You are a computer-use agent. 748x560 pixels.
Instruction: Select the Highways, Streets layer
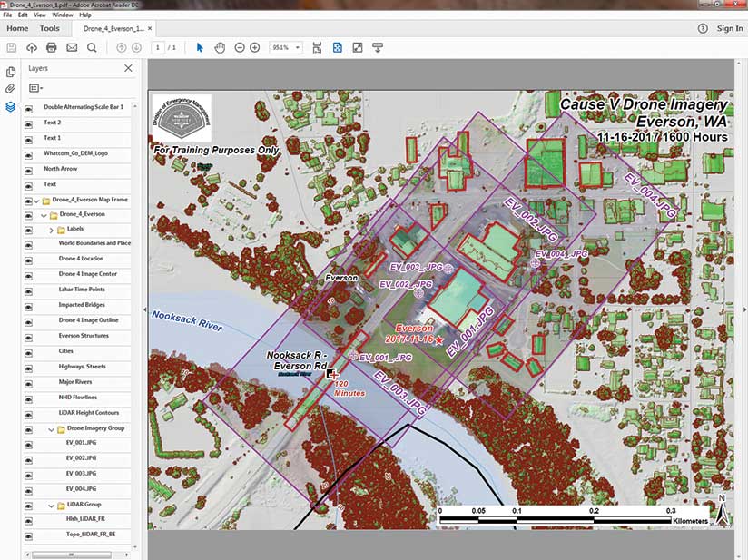[x=82, y=367]
